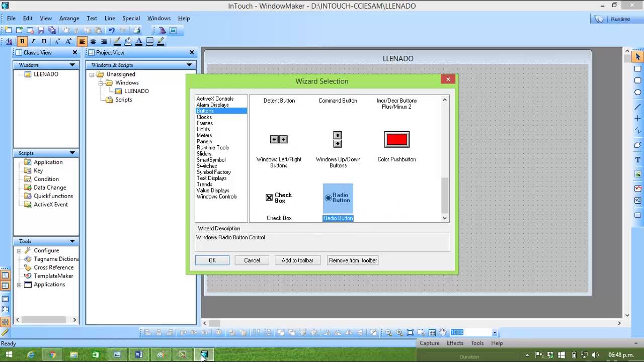
Task: Open the Line menu
Action: pyautogui.click(x=110, y=18)
